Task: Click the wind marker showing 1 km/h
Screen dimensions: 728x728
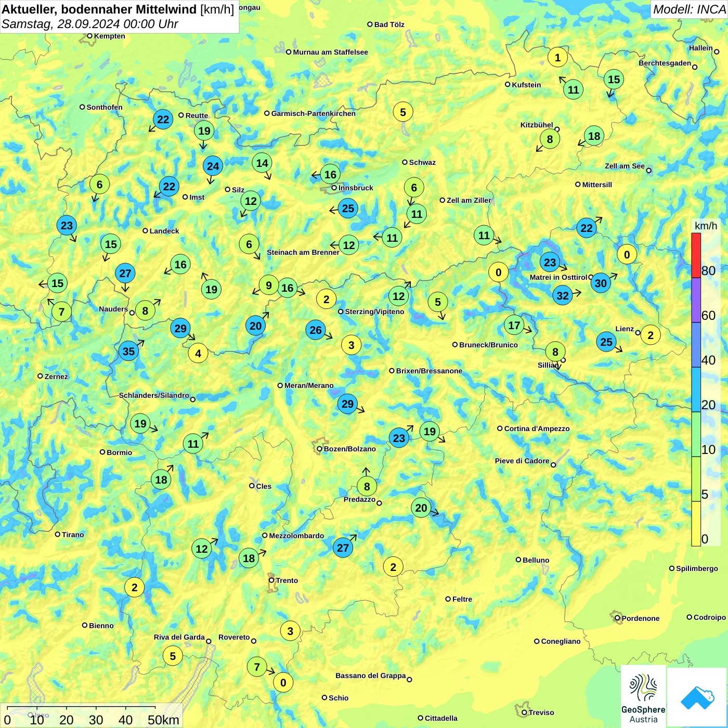Action: 557,57
